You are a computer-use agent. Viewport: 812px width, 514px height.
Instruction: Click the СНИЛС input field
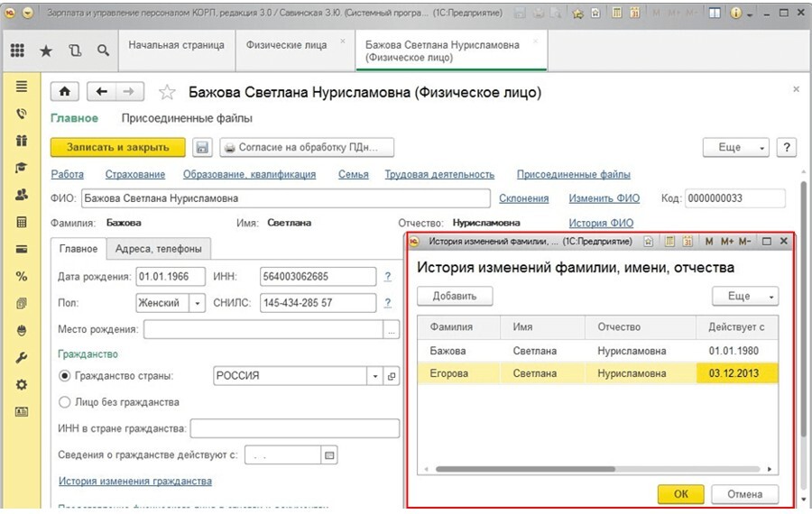click(318, 303)
